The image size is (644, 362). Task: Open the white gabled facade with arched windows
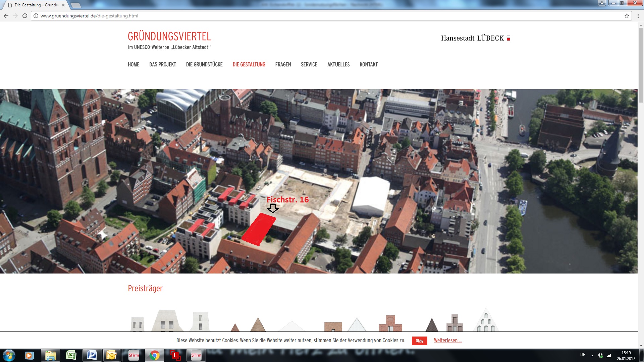tap(486, 320)
